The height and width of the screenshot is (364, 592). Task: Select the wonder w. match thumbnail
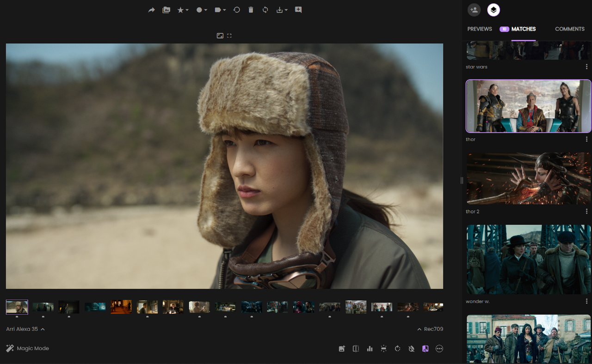tap(529, 260)
